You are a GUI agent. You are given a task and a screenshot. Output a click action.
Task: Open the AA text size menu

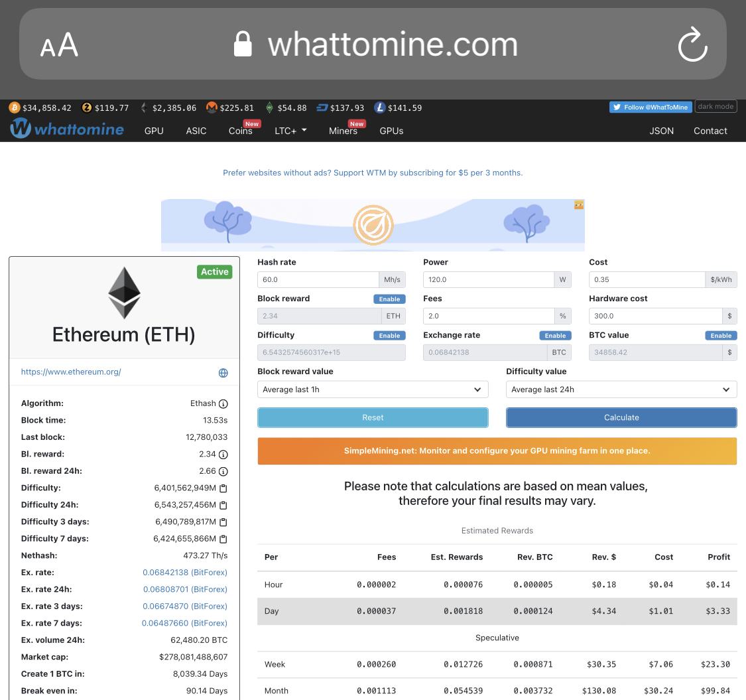pos(59,44)
